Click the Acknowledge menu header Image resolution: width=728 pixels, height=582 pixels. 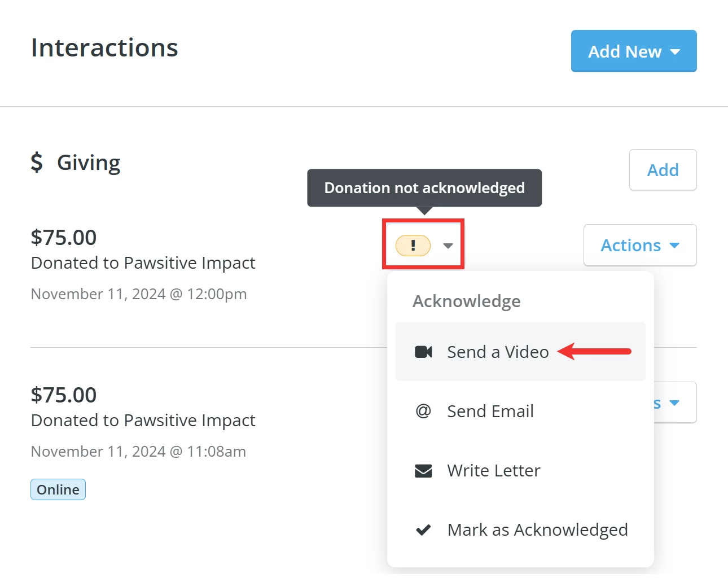466,301
